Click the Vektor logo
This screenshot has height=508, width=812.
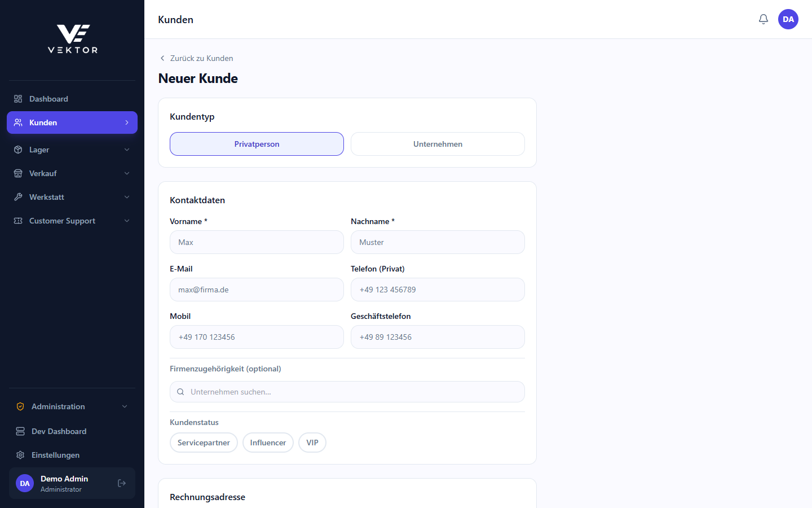72,39
